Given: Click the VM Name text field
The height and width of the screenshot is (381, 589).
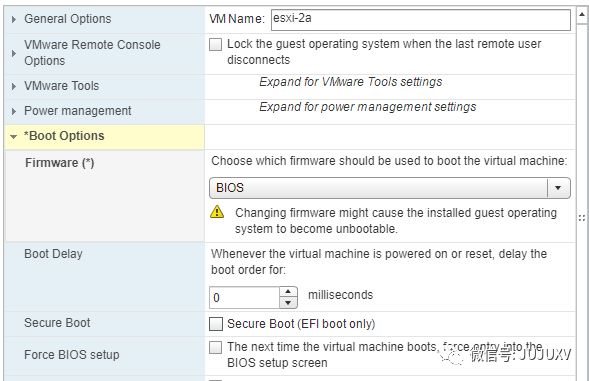Looking at the screenshot, I should pos(421,20).
